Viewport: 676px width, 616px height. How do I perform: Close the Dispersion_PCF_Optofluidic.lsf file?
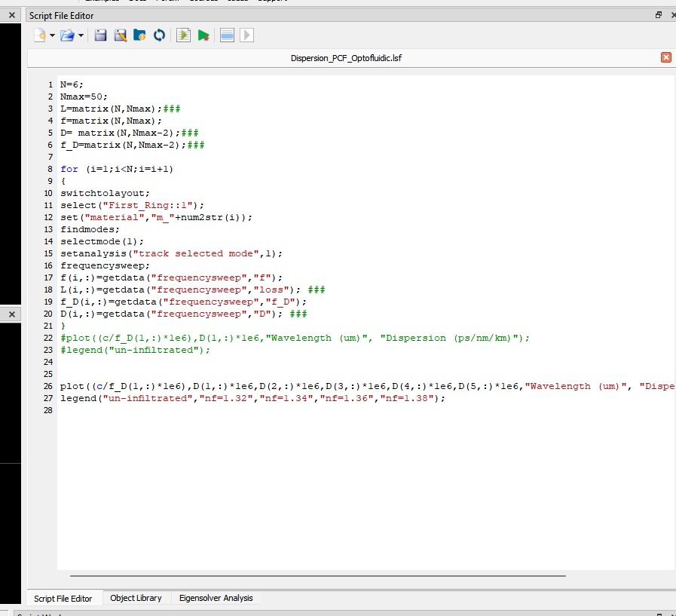coord(665,57)
